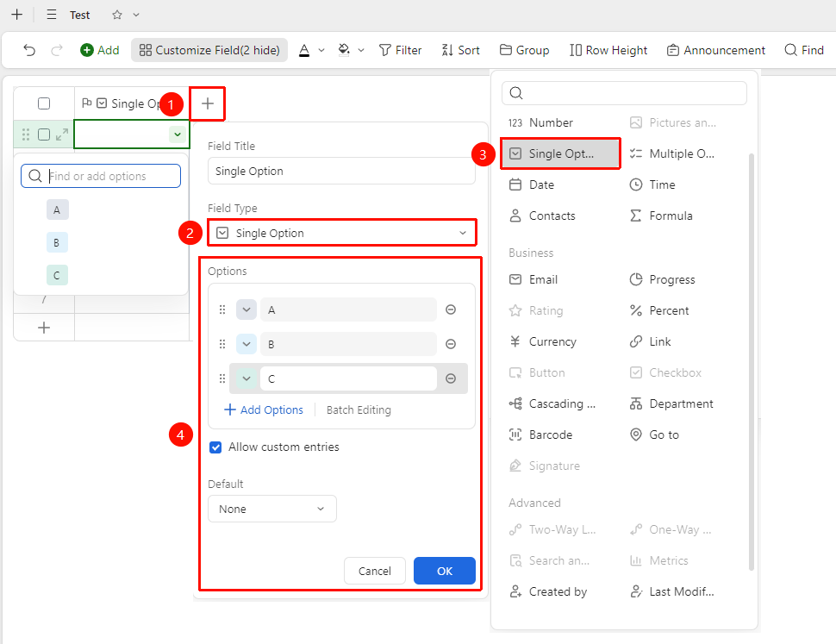Click the font color icon
The image size is (836, 644).
point(304,50)
